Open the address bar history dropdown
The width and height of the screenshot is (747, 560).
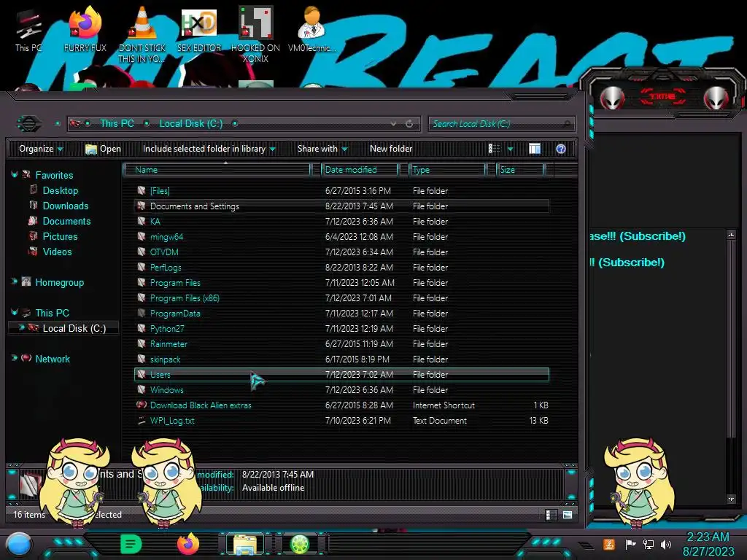click(393, 124)
